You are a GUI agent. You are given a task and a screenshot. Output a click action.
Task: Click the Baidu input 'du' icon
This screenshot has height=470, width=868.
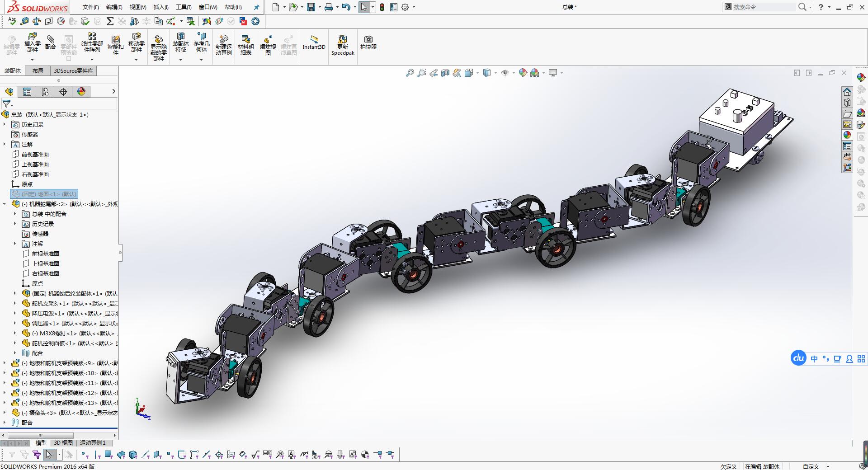798,358
